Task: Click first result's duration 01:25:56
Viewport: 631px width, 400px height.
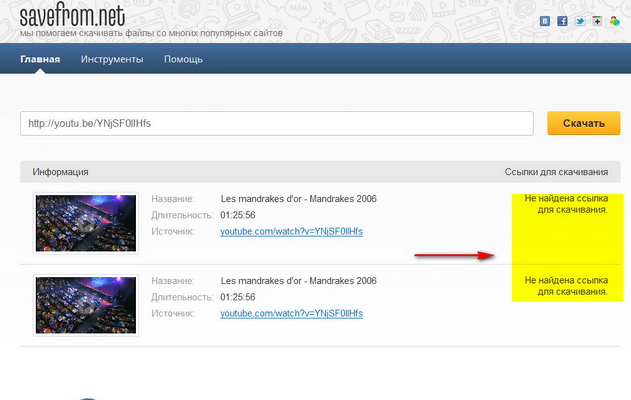Action: click(237, 215)
